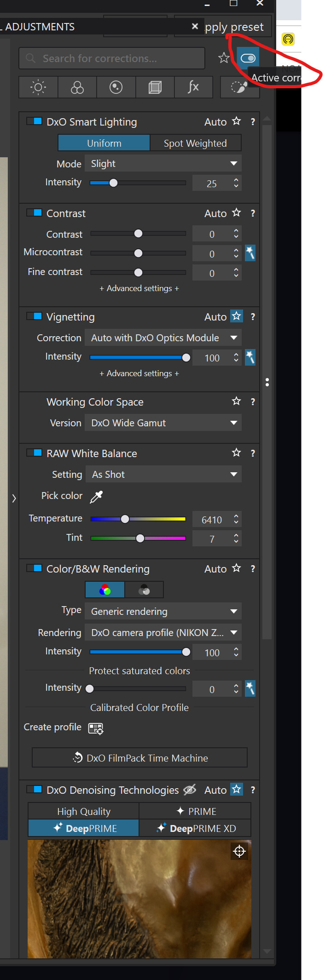Toggle Color/B&W Rendering on/off
This screenshot has height=980, width=325.
35,568
